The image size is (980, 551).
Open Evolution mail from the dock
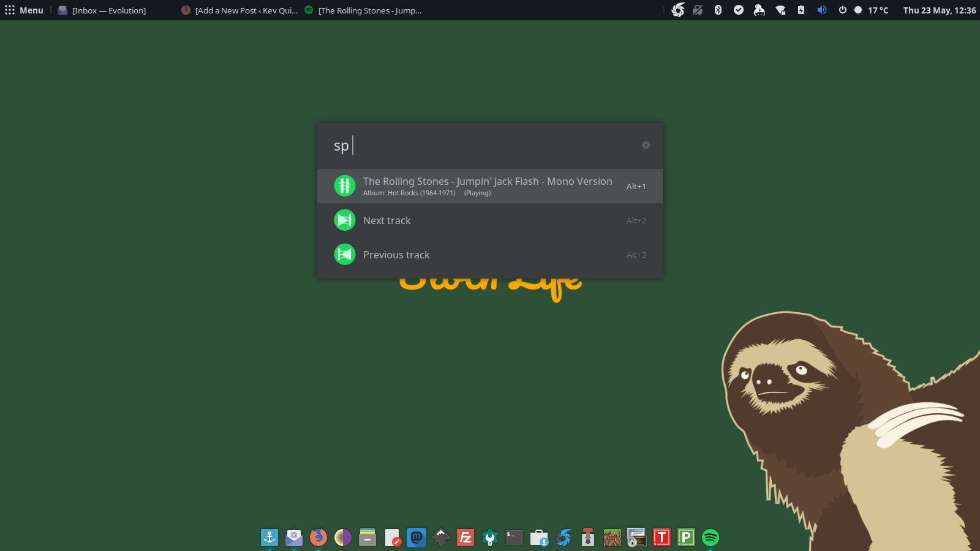pos(294,538)
